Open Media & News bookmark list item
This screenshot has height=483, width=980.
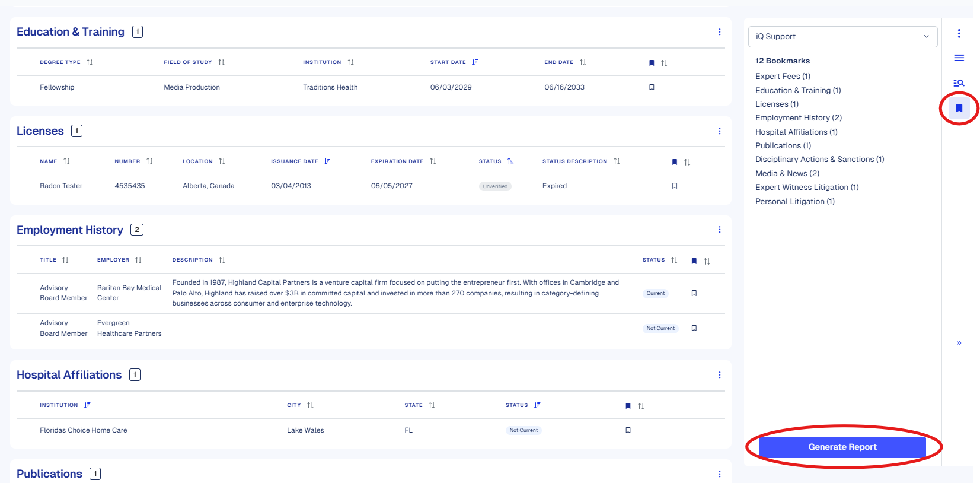point(787,173)
